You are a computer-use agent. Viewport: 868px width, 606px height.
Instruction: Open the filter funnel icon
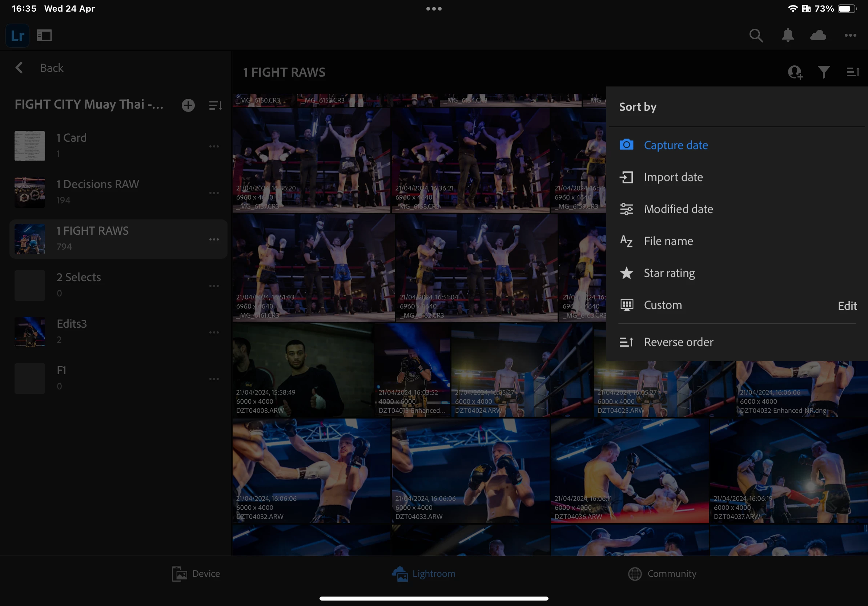click(x=824, y=72)
